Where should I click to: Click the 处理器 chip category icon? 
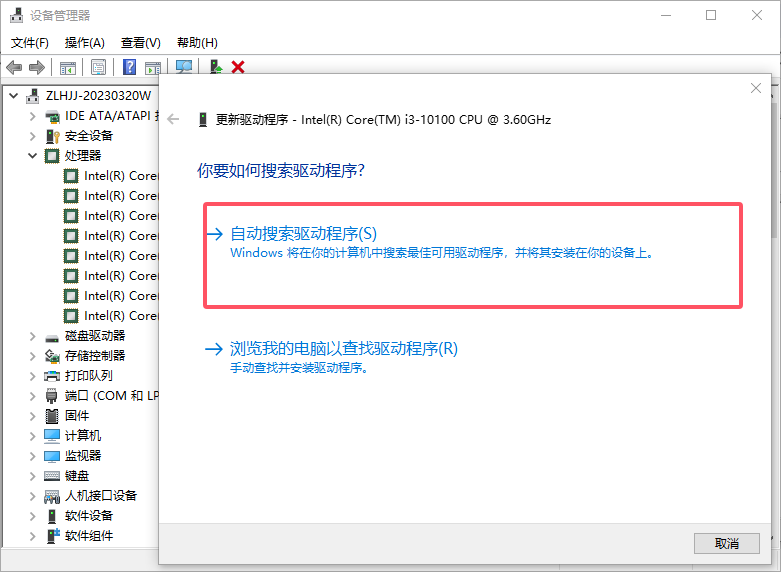[52, 156]
